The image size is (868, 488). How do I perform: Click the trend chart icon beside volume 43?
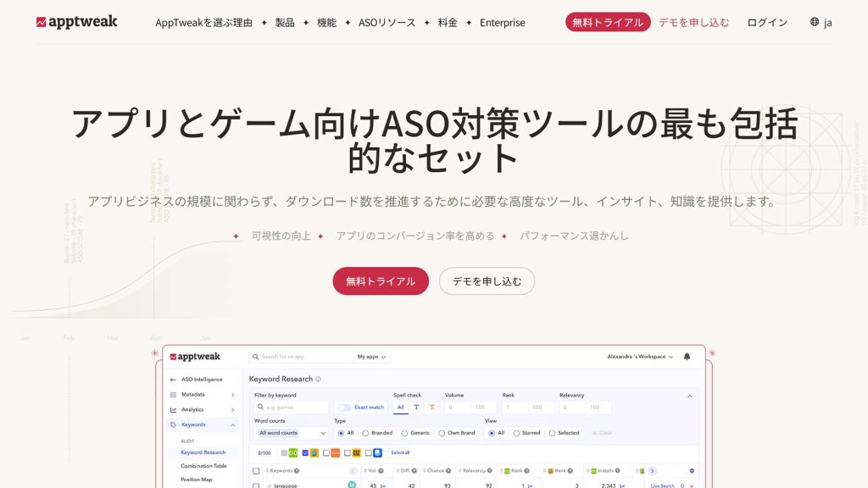click(x=382, y=485)
